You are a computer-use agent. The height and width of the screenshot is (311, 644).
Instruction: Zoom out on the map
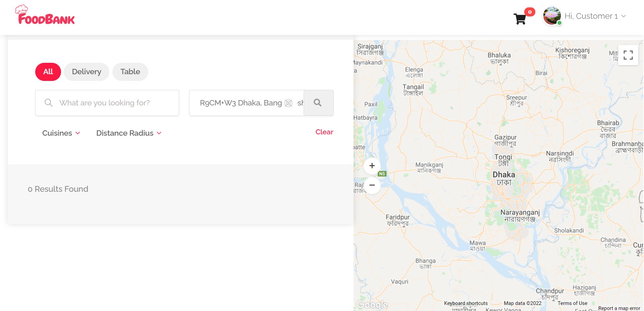tap(372, 185)
